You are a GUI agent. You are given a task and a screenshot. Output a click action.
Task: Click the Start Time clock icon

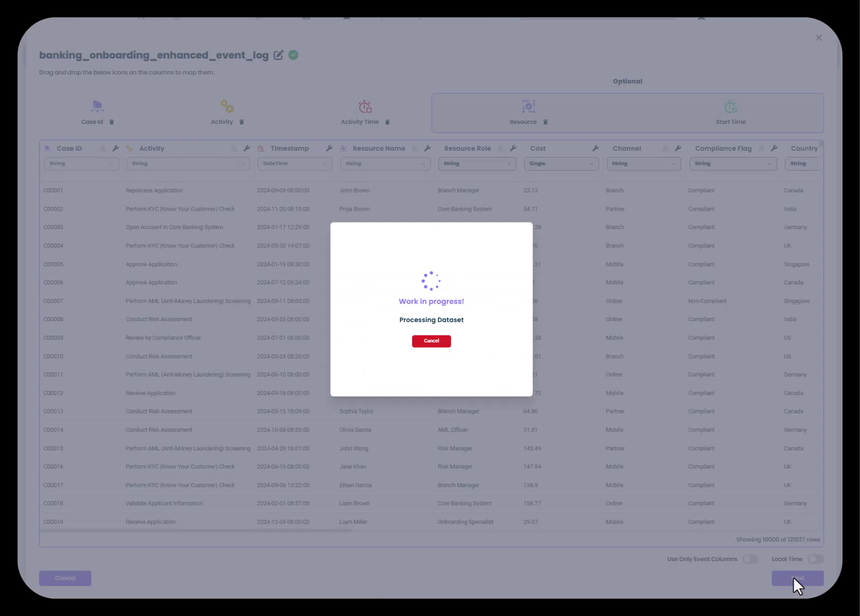[x=731, y=107]
